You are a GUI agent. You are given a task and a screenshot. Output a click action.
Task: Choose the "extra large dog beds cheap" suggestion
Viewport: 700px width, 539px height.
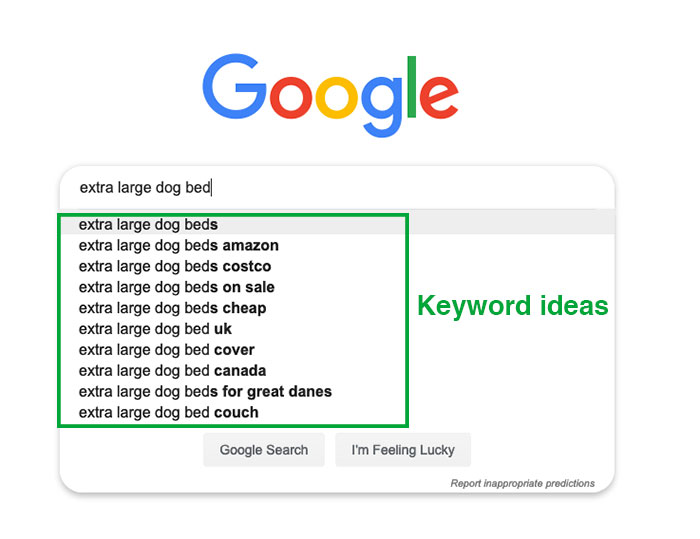[172, 309]
